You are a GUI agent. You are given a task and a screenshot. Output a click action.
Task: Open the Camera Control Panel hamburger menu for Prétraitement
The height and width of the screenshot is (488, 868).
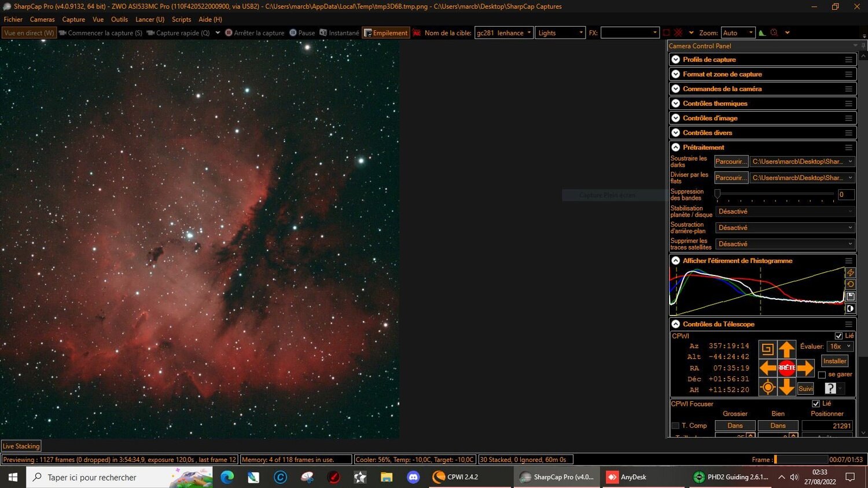coord(849,147)
